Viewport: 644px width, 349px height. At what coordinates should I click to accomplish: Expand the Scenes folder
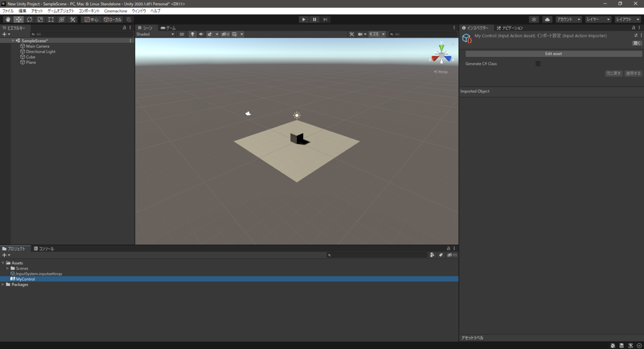pos(8,268)
